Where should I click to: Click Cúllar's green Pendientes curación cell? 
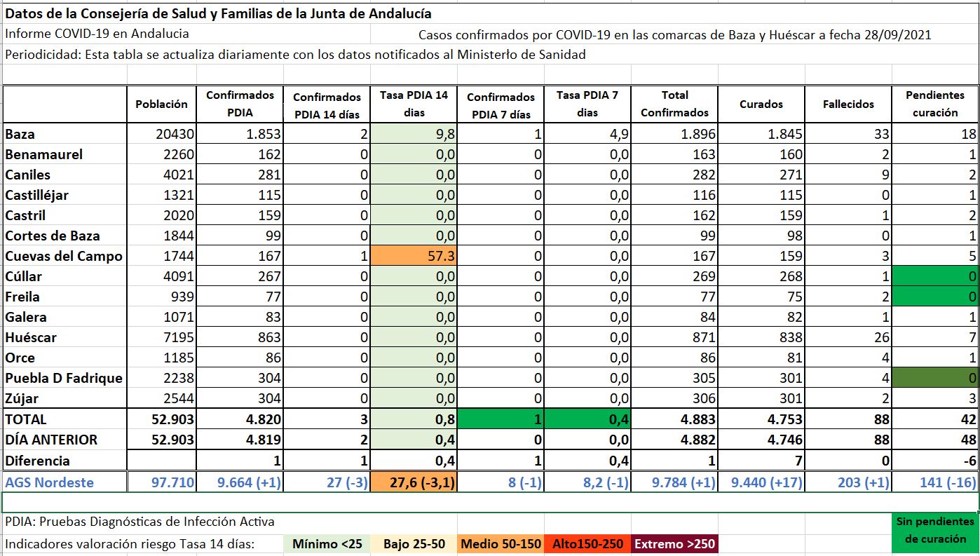click(935, 277)
